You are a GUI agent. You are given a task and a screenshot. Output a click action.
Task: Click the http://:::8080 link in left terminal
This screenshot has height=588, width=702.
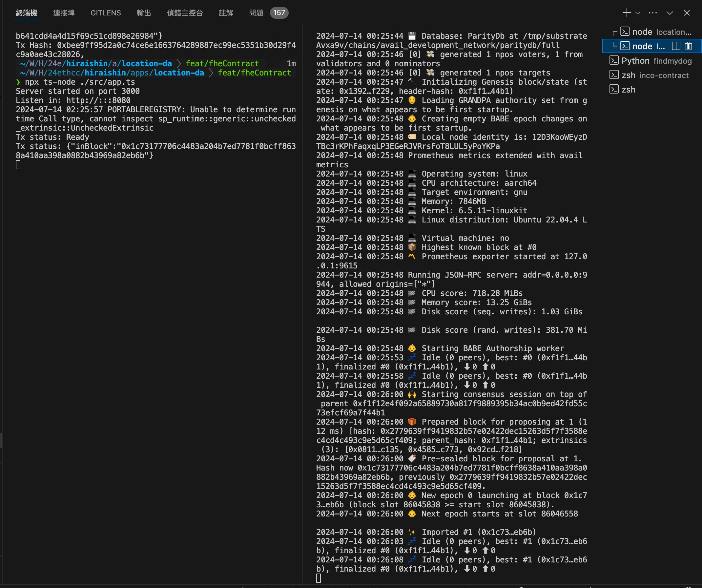pyautogui.click(x=98, y=100)
